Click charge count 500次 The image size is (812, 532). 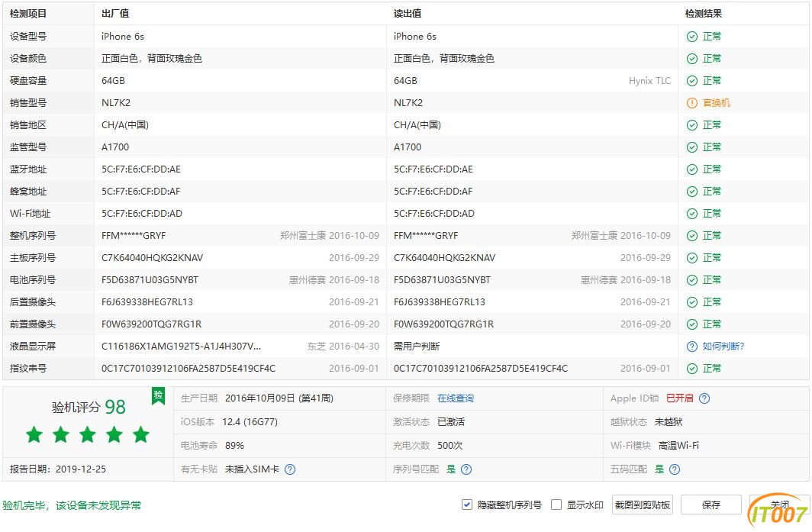click(449, 446)
